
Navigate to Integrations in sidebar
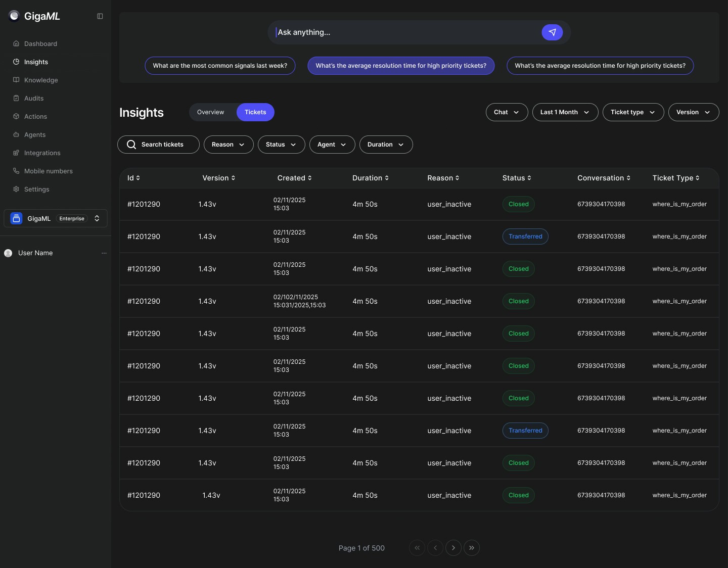point(42,153)
